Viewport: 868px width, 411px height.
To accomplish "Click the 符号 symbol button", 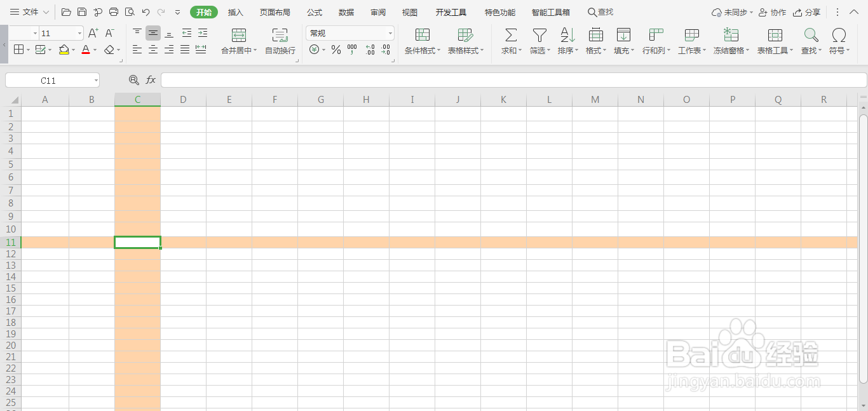I will pos(839,41).
